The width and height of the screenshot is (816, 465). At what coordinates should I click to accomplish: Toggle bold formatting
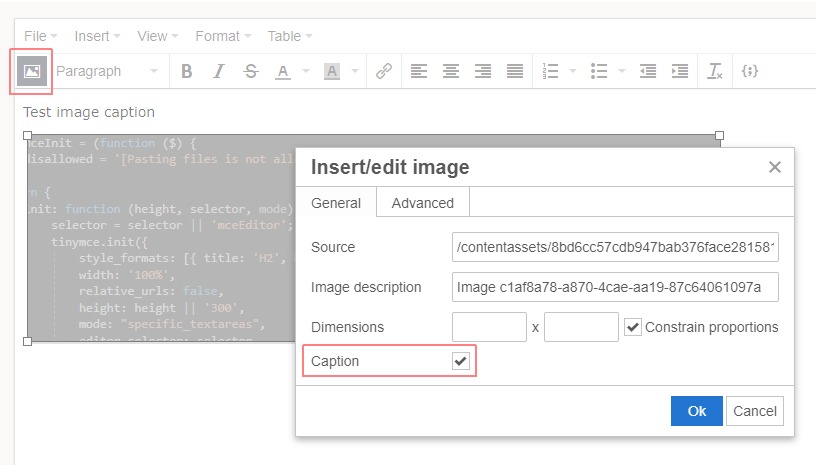(186, 71)
